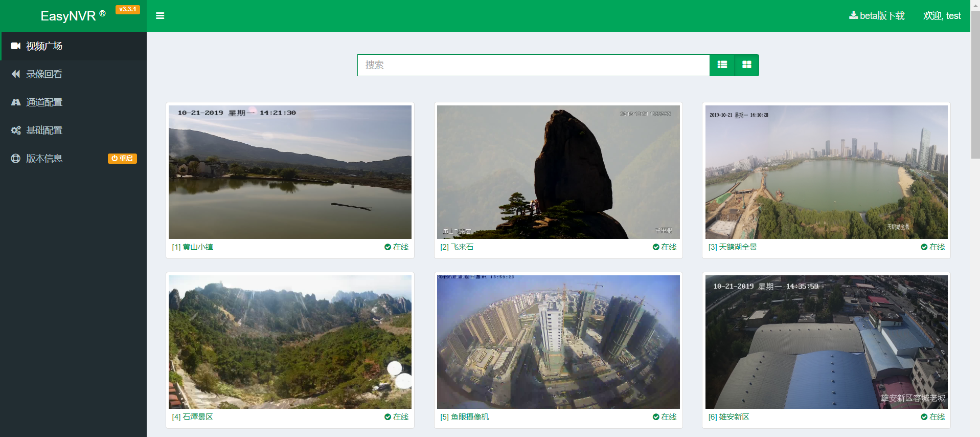Open 视频广场 menu item
The height and width of the screenshot is (437, 980).
(x=74, y=46)
